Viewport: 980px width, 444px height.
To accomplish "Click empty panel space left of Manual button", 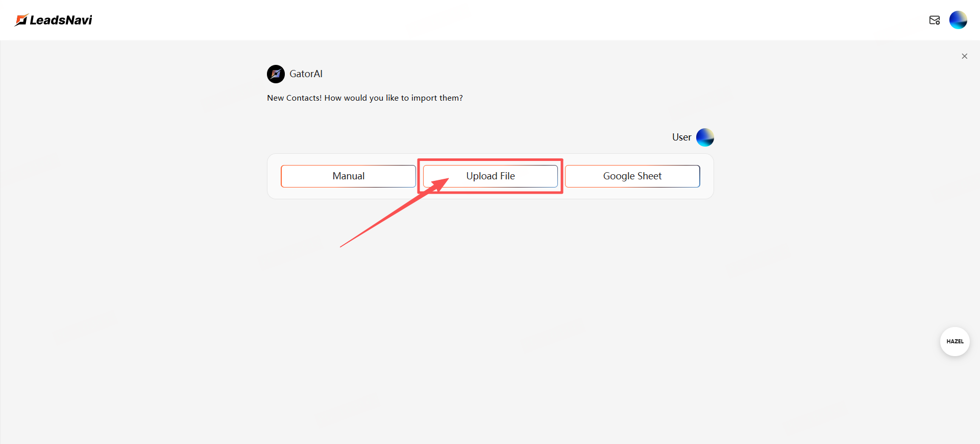I will pyautogui.click(x=274, y=176).
